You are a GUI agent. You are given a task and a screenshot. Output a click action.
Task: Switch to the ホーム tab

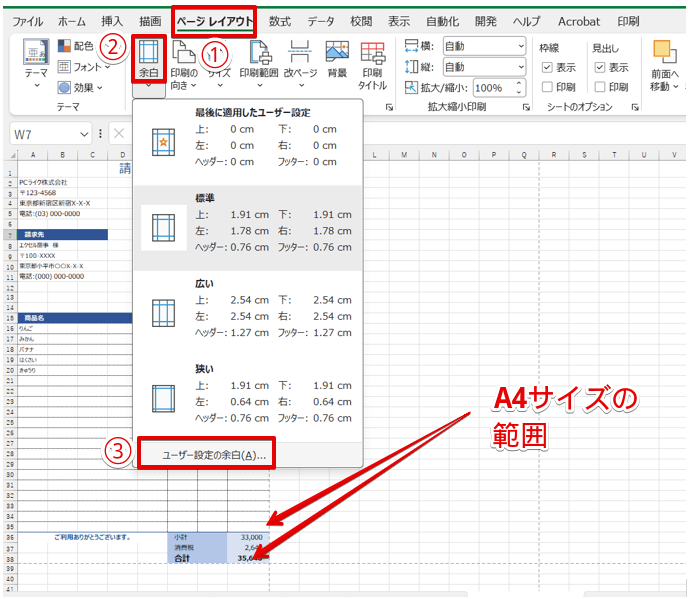pyautogui.click(x=72, y=22)
